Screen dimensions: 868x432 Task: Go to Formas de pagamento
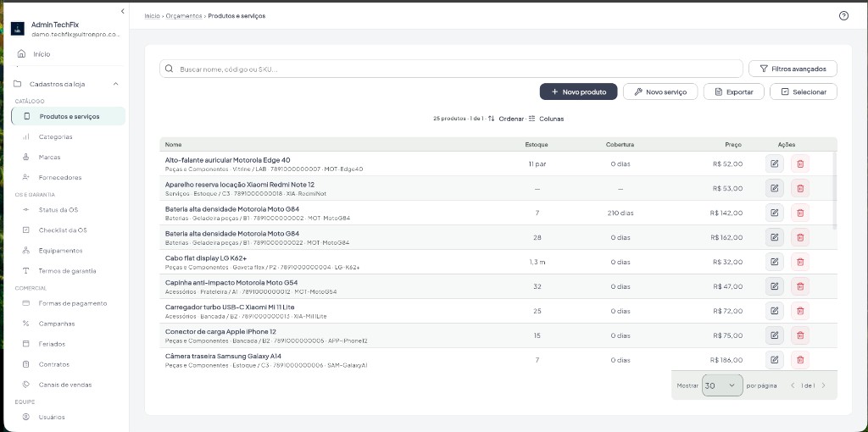click(73, 304)
